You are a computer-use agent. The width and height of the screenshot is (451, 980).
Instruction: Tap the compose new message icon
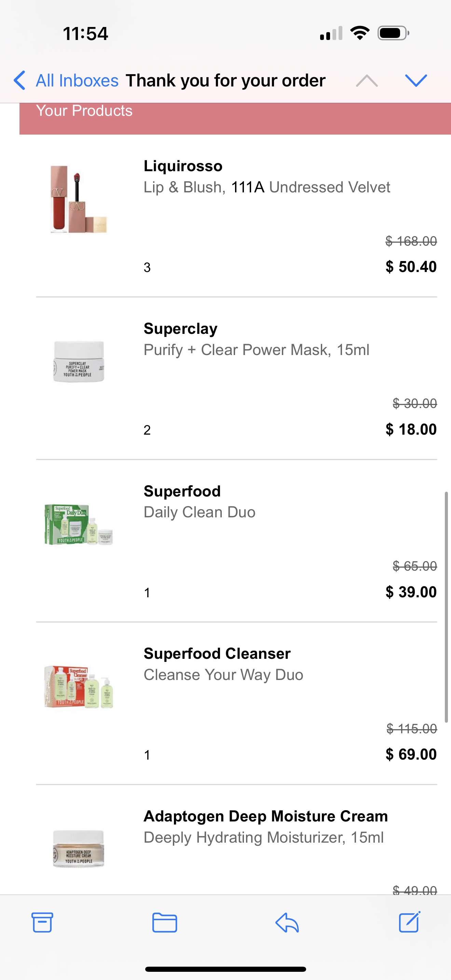tap(410, 922)
